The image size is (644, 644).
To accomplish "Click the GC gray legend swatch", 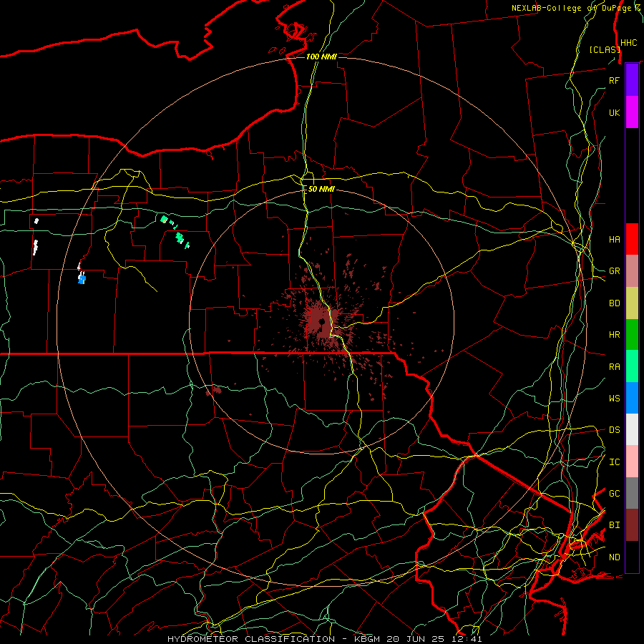I will pos(632,493).
